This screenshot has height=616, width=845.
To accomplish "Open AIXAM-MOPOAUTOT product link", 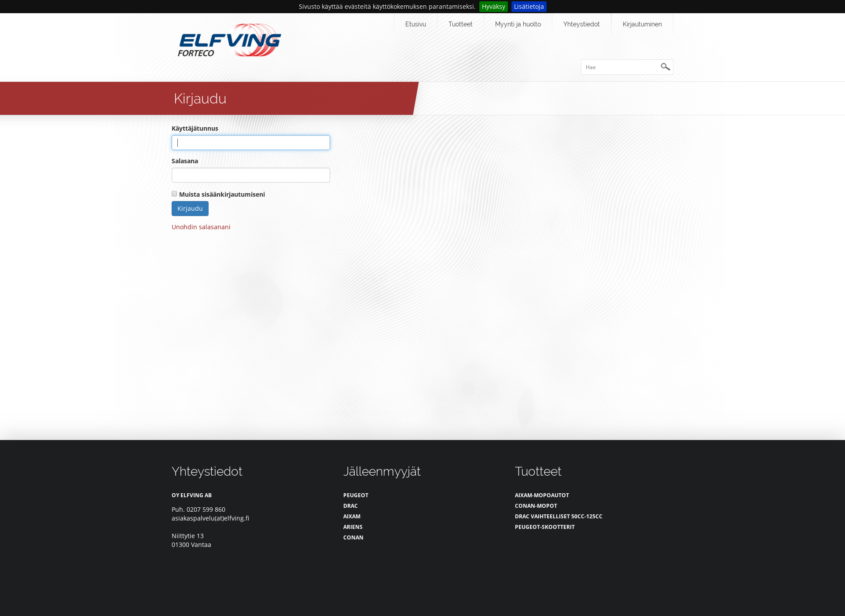I will [x=542, y=495].
